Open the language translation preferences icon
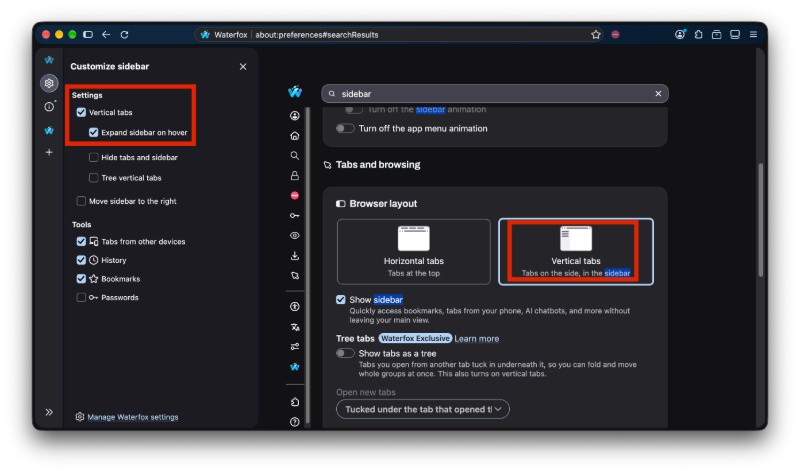This screenshot has width=800, height=473. point(295,327)
